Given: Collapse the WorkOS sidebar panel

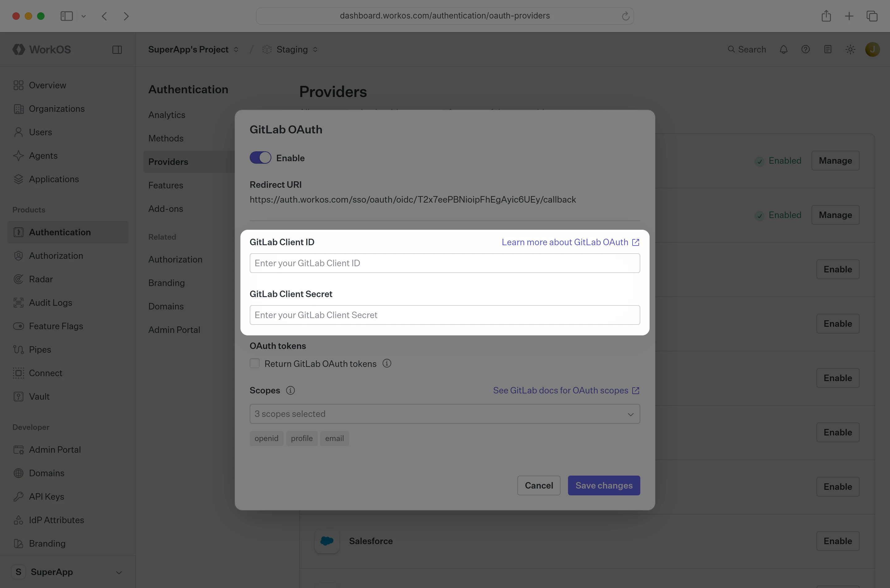Looking at the screenshot, I should [x=117, y=49].
